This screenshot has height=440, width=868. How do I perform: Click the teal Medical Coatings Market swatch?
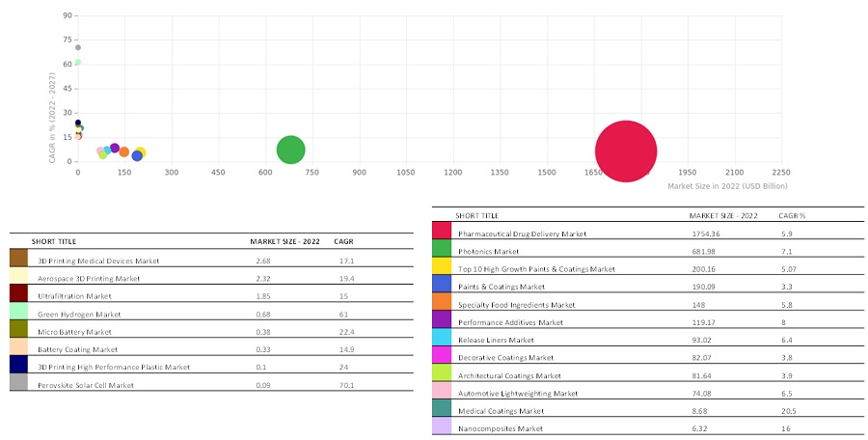point(443,410)
